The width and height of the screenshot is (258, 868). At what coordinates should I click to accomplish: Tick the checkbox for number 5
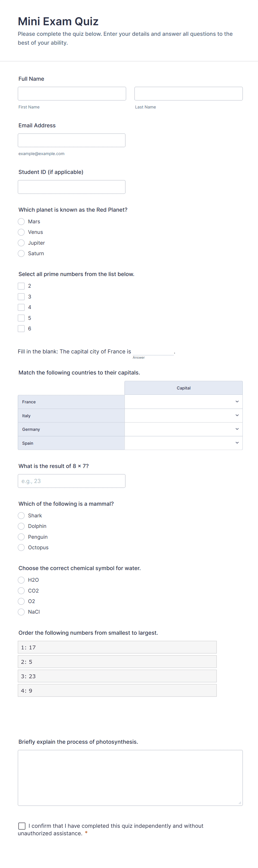click(21, 318)
